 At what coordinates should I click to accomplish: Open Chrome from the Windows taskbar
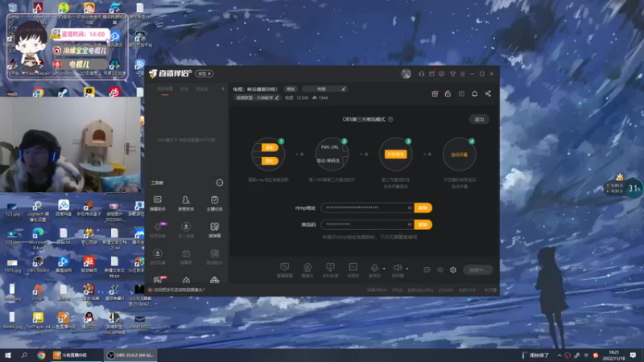coord(41,355)
